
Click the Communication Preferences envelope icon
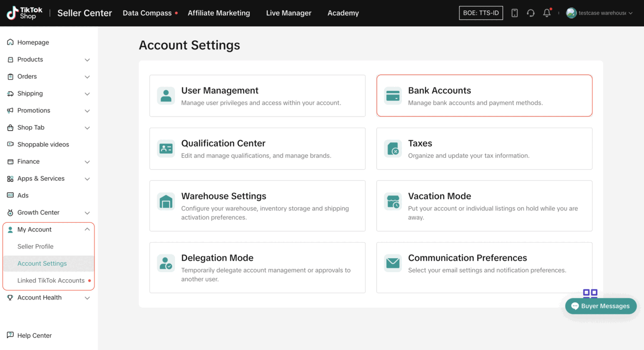click(393, 263)
